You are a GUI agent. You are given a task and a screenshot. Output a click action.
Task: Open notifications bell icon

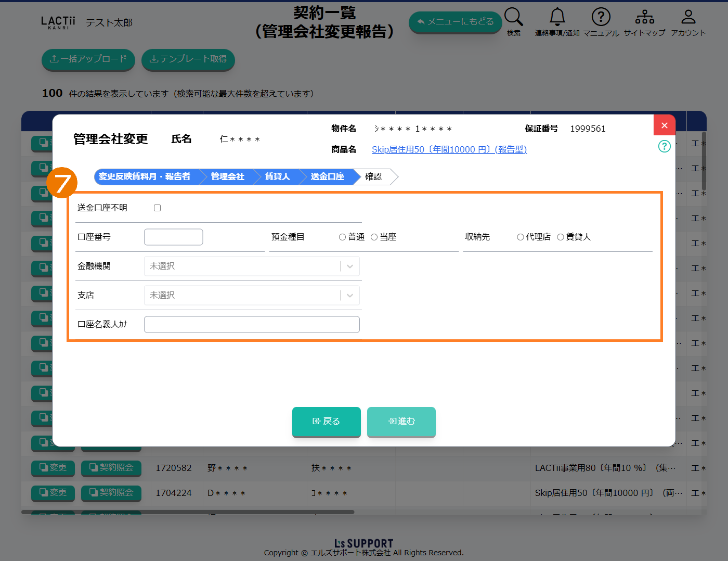(x=557, y=17)
